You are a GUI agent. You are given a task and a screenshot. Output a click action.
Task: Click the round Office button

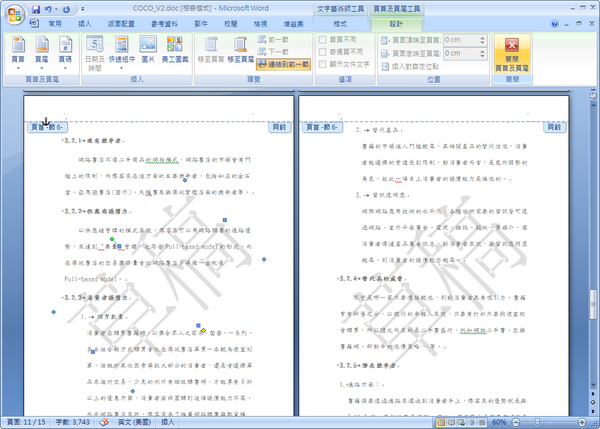tap(15, 15)
